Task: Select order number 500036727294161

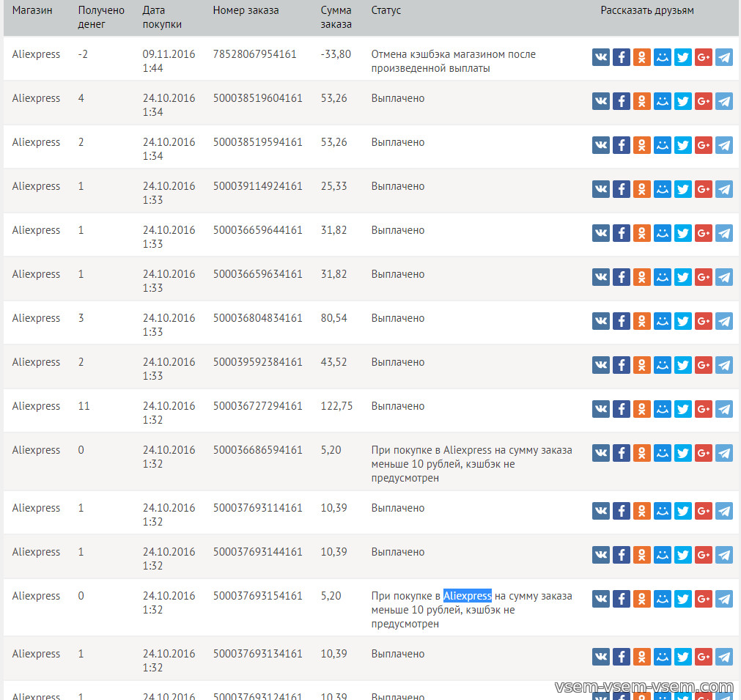Action: tap(257, 406)
